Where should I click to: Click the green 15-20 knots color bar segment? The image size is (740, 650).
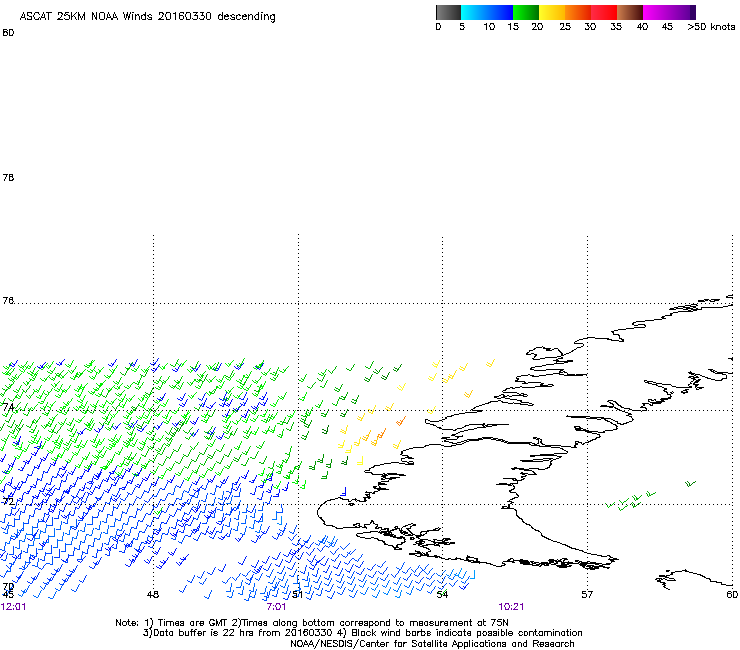pyautogui.click(x=526, y=12)
